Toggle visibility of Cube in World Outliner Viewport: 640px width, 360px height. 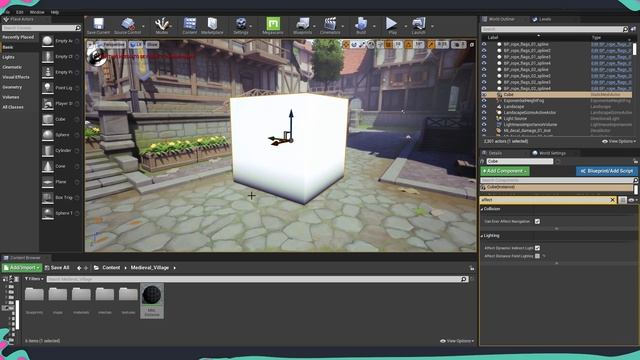pyautogui.click(x=484, y=95)
